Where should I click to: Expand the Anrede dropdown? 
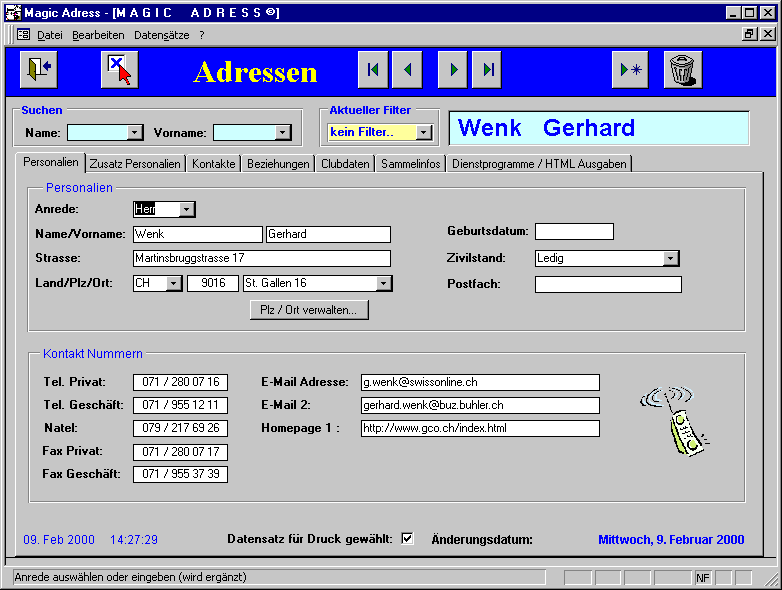187,209
